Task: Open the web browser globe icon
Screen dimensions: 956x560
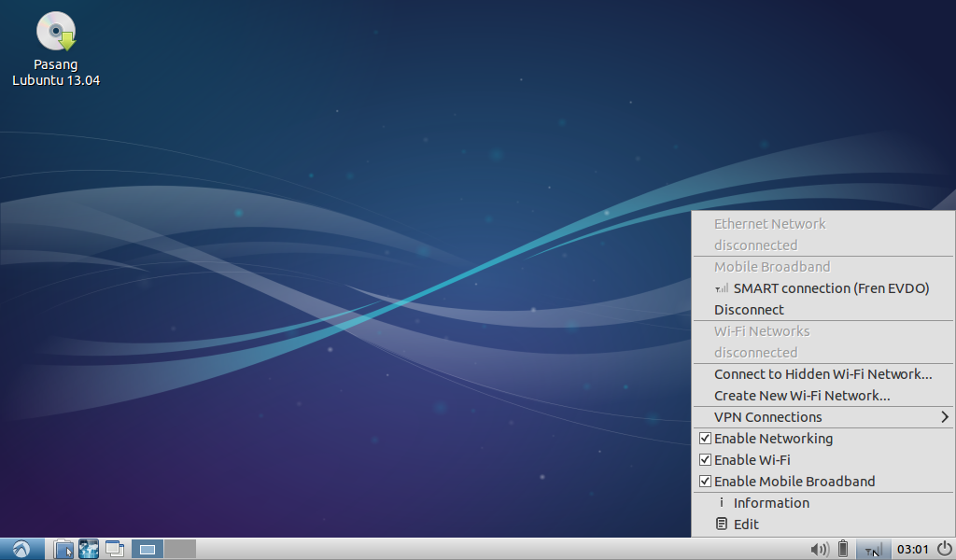Action: point(89,549)
